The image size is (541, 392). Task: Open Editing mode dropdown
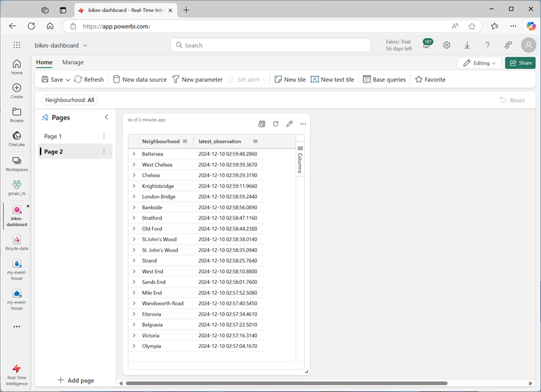(x=479, y=63)
